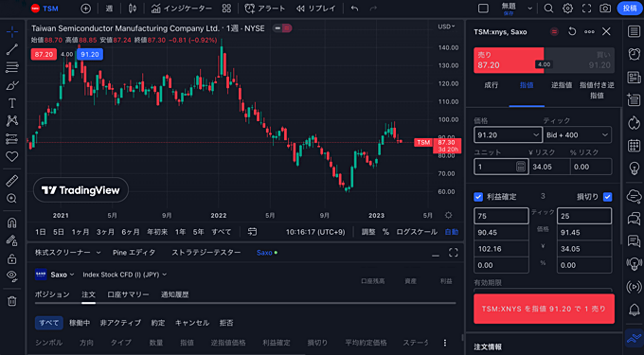This screenshot has width=644, height=355.
Task: Open the prediction and measurement tools
Action: click(x=12, y=139)
